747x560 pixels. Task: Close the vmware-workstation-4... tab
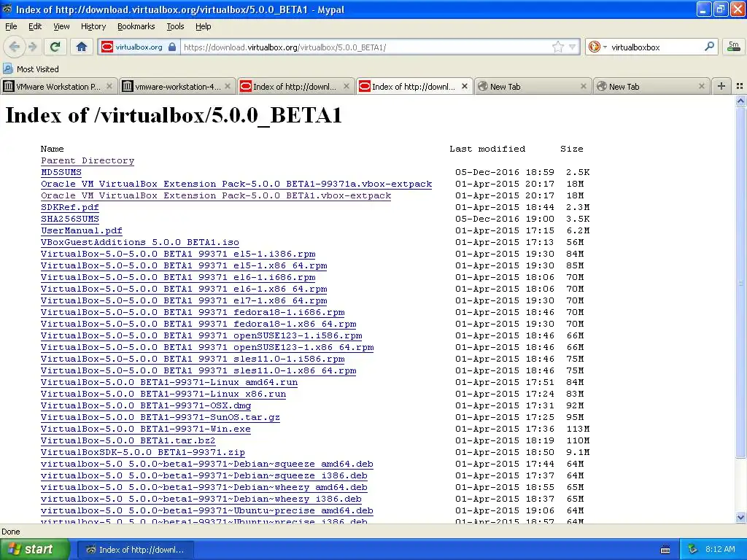(228, 86)
